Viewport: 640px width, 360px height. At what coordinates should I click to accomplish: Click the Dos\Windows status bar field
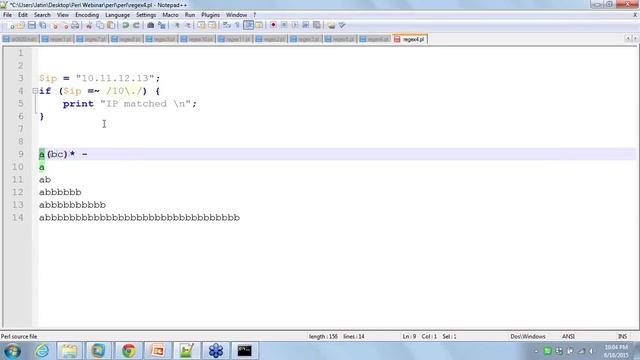528,337
